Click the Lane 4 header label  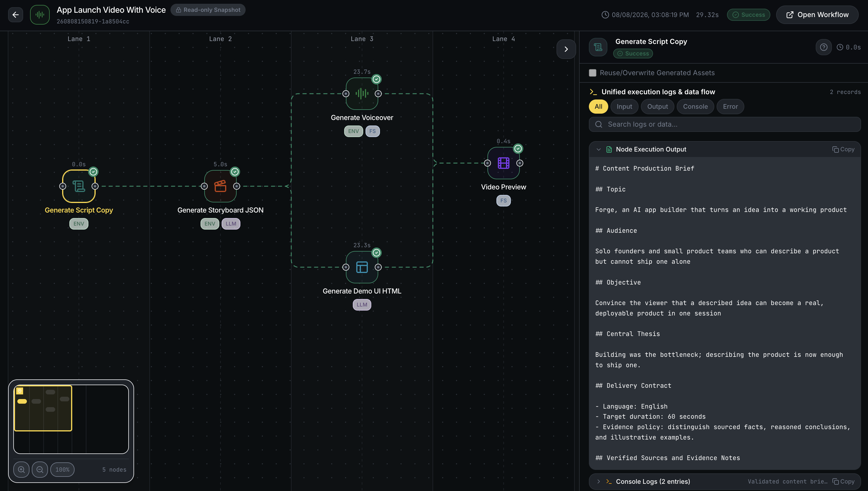coord(503,39)
